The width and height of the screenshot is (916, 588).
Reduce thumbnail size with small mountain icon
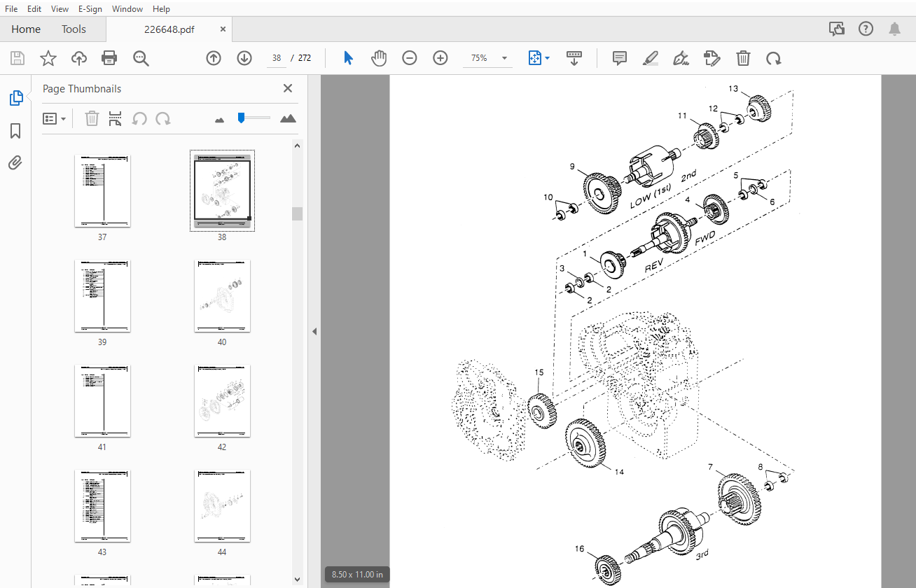click(219, 120)
